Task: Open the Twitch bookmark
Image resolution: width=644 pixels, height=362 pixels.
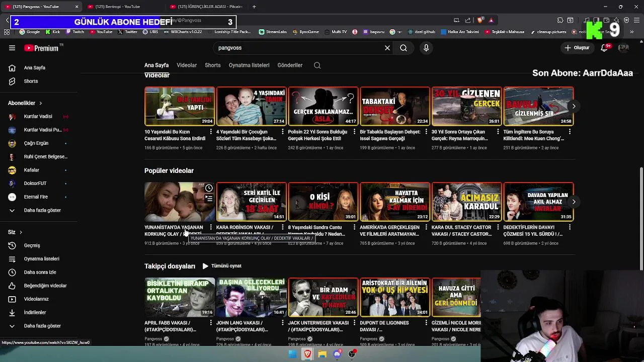Action: [x=75, y=32]
